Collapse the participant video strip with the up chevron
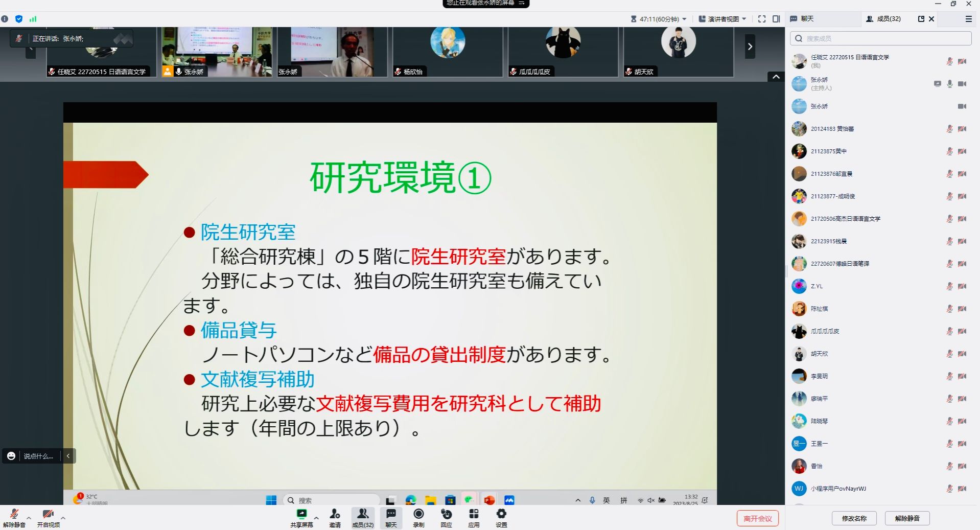This screenshot has width=980, height=530. (x=776, y=77)
